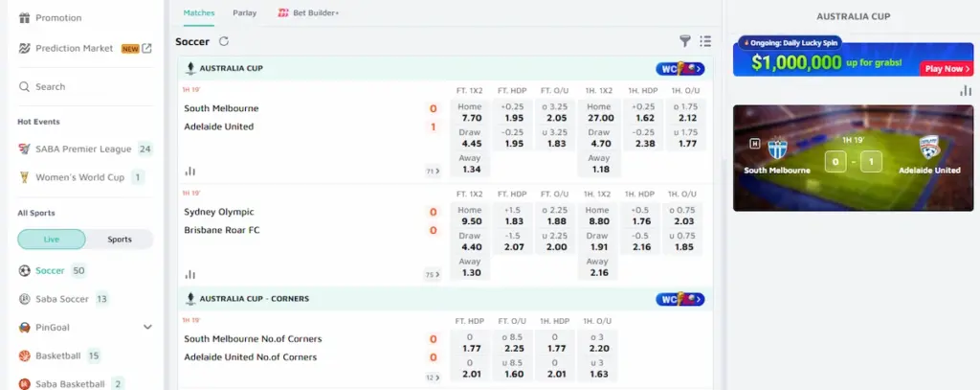980x390 pixels.
Task: Click the Basketball count badge 15
Action: [93, 356]
